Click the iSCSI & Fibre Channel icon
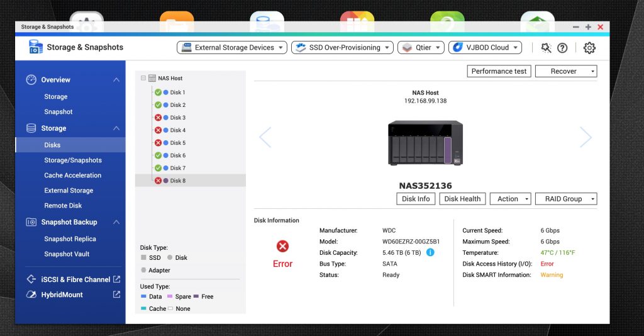This screenshot has height=336, width=644. [x=31, y=279]
